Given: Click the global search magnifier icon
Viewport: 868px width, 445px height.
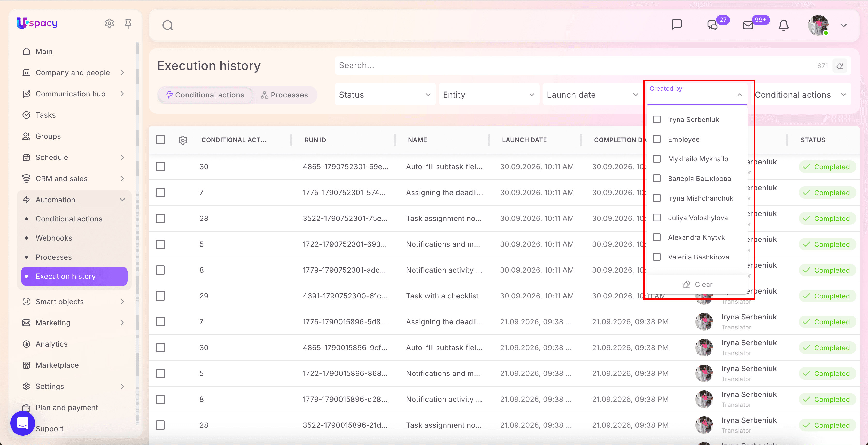Looking at the screenshot, I should (x=167, y=25).
